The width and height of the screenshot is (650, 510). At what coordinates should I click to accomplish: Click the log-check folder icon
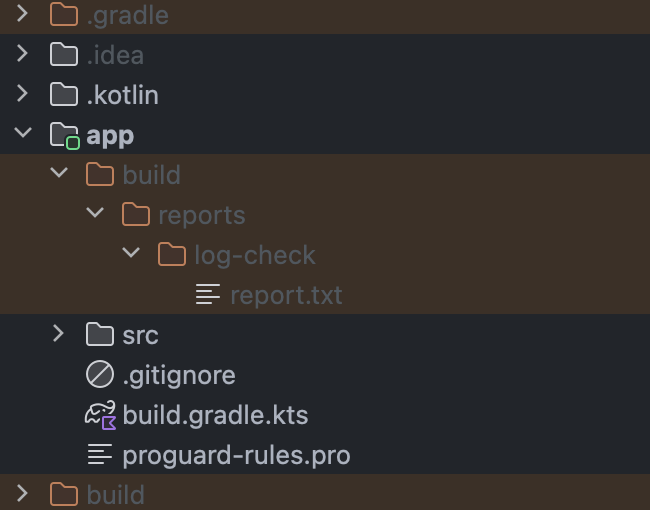(x=172, y=254)
